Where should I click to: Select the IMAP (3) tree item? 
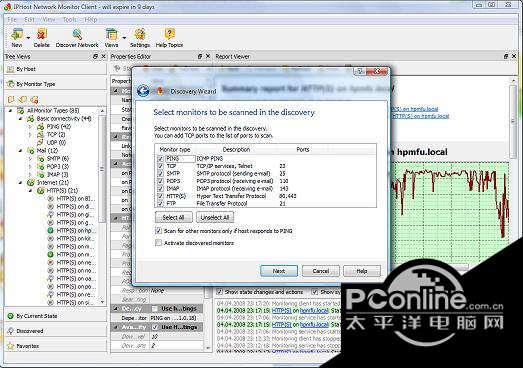pyautogui.click(x=57, y=175)
